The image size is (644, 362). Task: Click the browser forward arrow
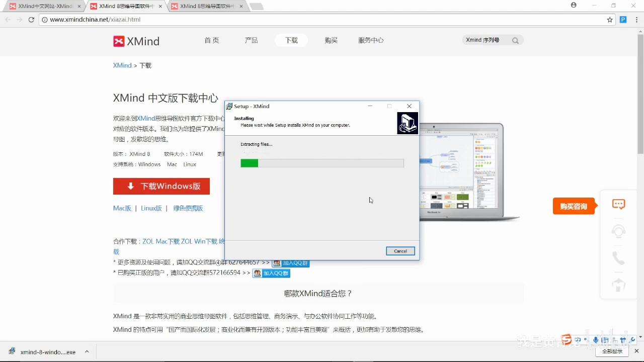(x=20, y=20)
